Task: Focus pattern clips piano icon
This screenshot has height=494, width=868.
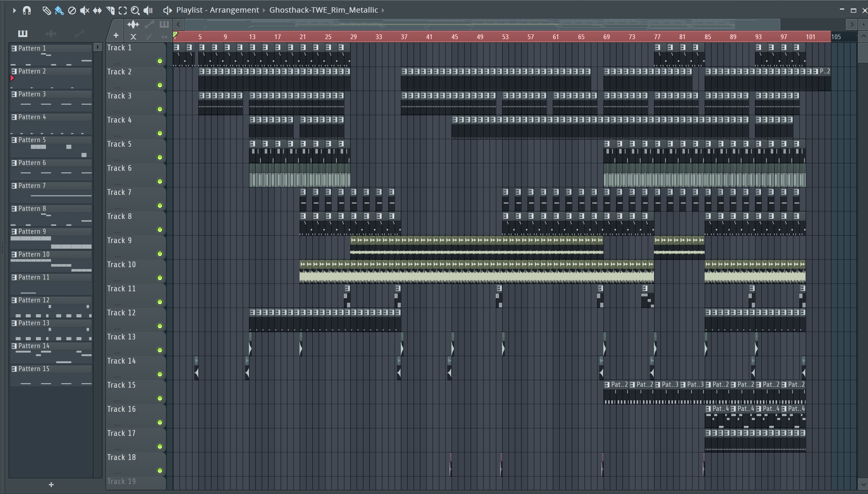Action: coord(164,24)
